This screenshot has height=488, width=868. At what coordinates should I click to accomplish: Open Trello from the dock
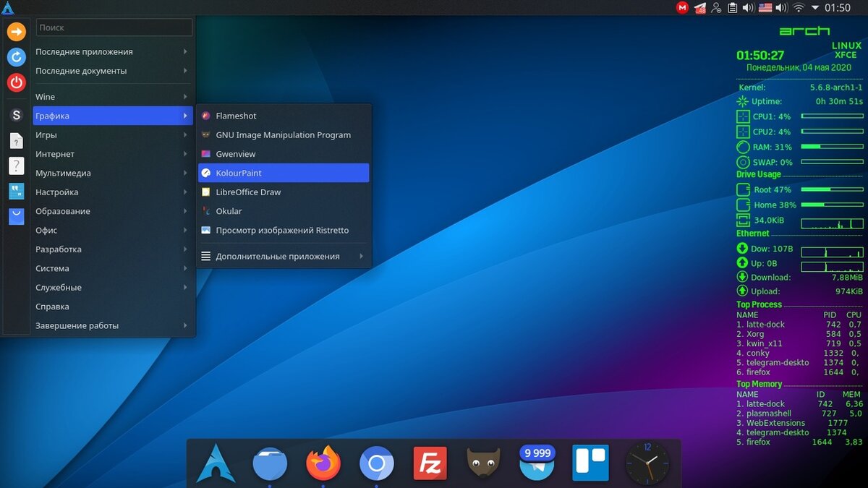(x=590, y=463)
